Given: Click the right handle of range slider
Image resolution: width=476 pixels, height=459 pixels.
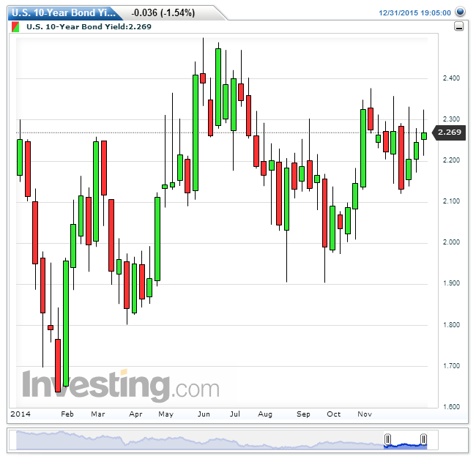Looking at the screenshot, I should pyautogui.click(x=423, y=439).
